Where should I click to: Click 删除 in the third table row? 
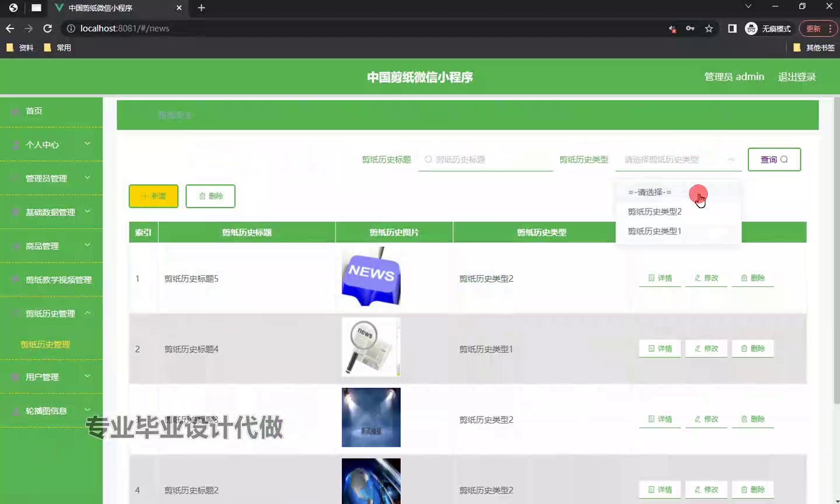tap(753, 419)
